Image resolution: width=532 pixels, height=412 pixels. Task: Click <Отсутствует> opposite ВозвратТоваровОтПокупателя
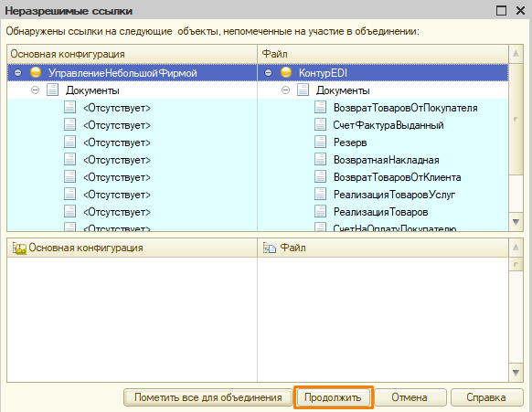117,108
